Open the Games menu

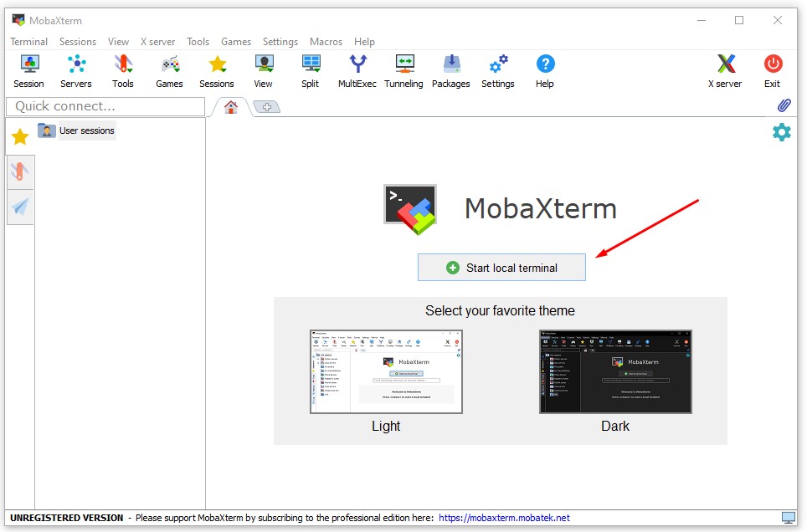236,42
